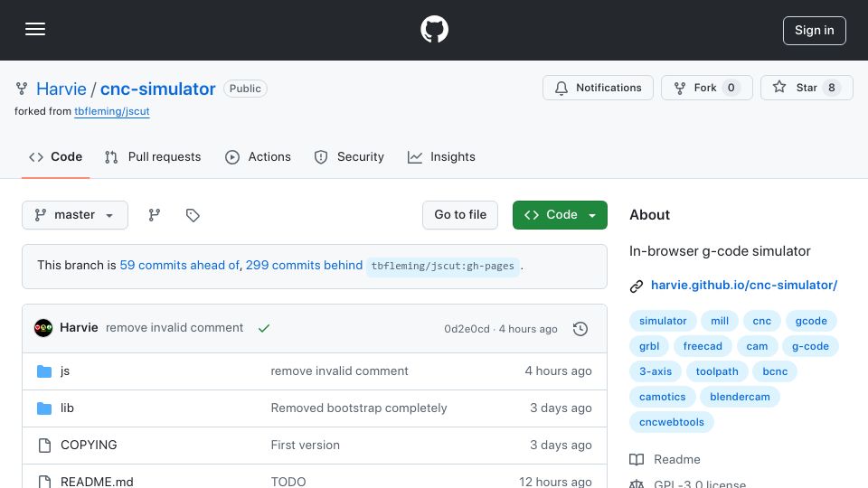Viewport: 868px width, 488px height.
Task: Open 'First version' commit message
Action: tap(305, 446)
